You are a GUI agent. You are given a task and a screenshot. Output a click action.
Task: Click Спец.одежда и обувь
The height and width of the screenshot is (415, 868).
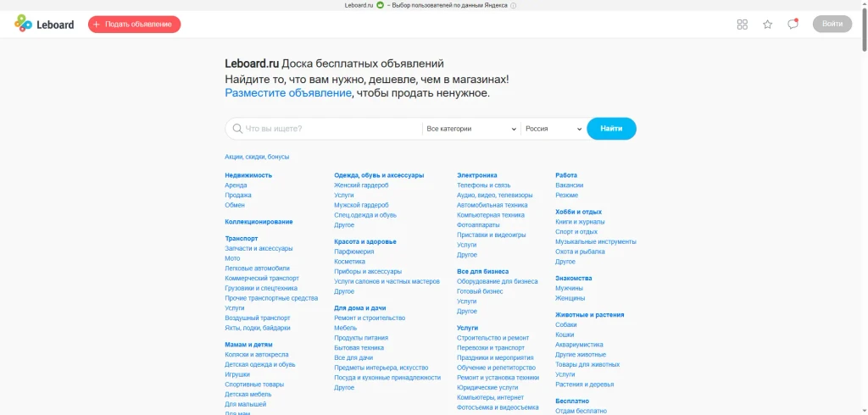pos(365,215)
